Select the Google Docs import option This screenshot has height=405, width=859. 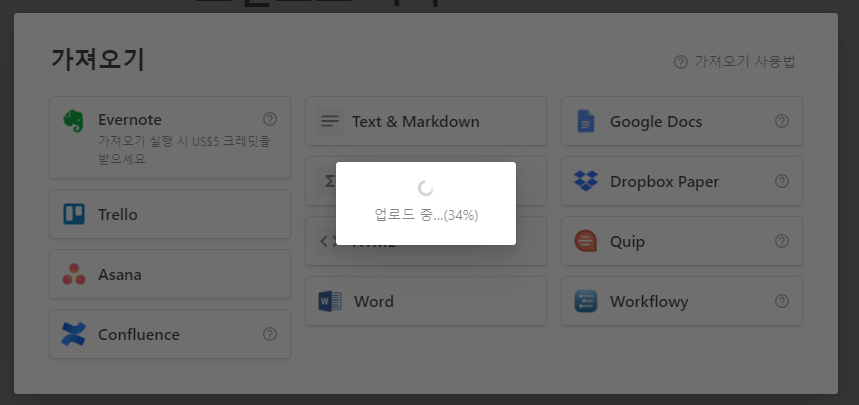(682, 121)
